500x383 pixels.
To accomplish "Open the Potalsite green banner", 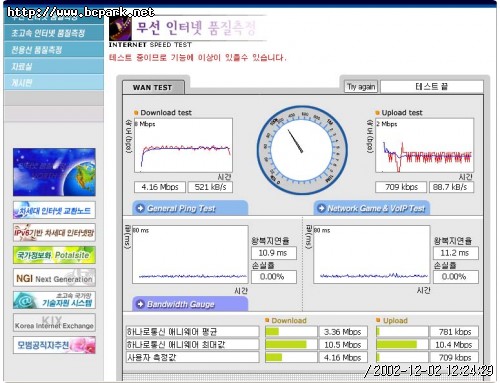I will point(54,255).
